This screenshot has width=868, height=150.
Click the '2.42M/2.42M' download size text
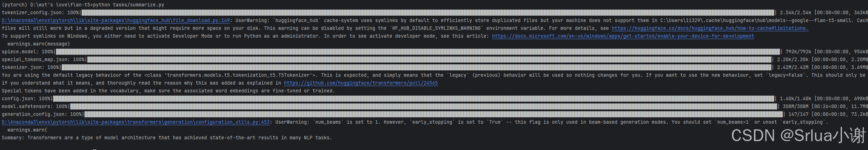pyautogui.click(x=792, y=68)
